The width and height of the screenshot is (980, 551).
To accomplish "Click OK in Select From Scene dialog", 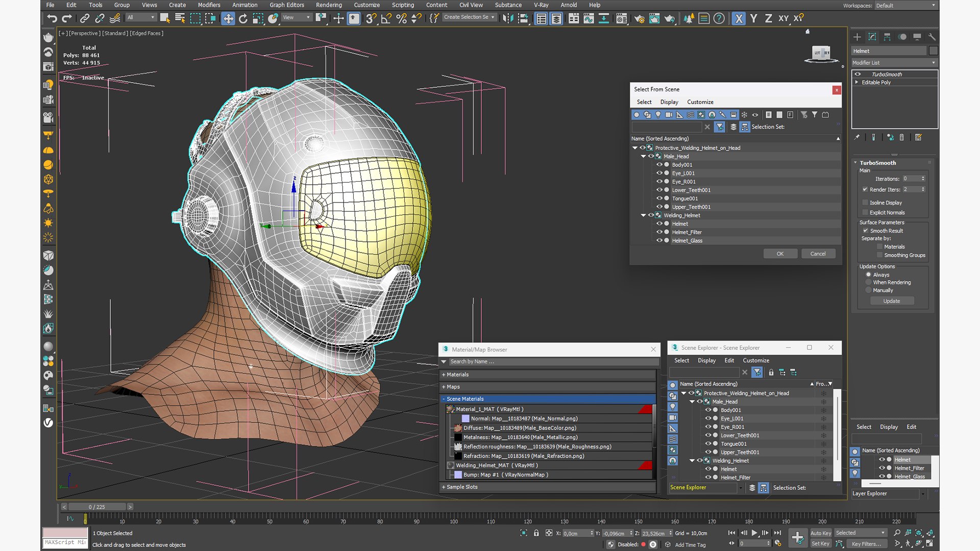I will tap(780, 254).
